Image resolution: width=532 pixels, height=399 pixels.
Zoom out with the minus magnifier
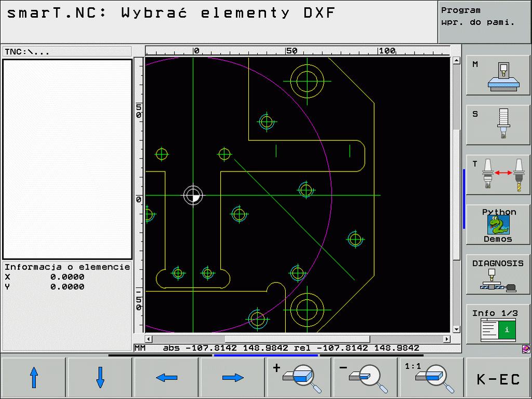pyautogui.click(x=365, y=378)
